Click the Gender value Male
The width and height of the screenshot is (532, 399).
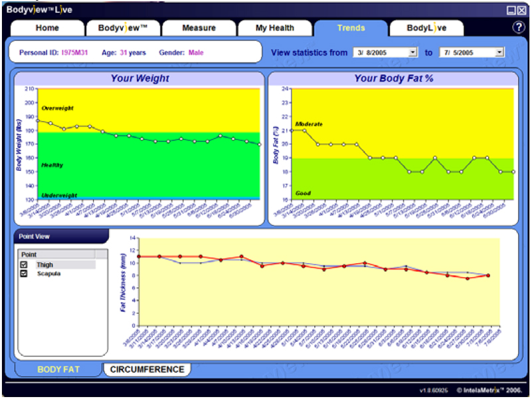point(196,53)
